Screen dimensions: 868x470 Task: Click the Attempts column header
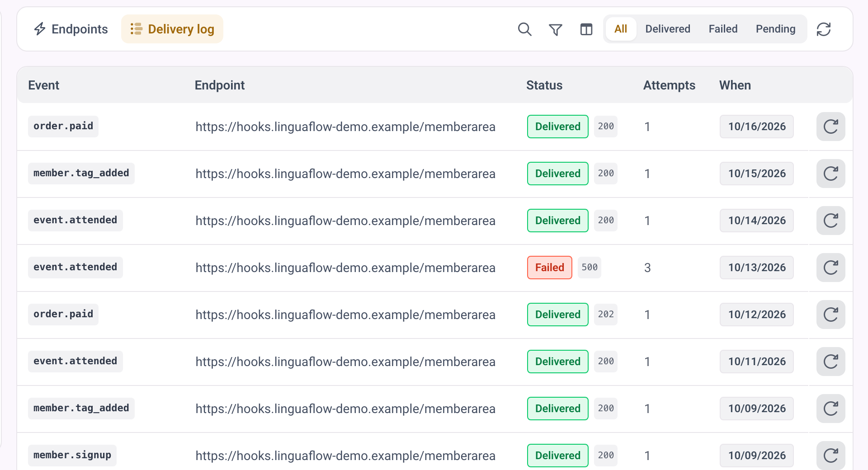pyautogui.click(x=669, y=85)
